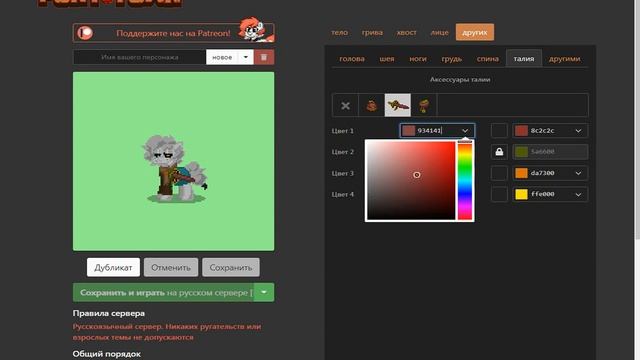Click the Цвет 3 label
Image resolution: width=640 pixels, height=360 pixels.
click(x=342, y=173)
